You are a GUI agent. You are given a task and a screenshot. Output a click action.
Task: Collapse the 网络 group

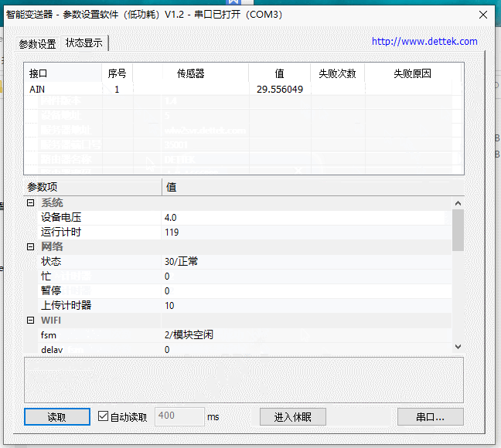coord(31,247)
